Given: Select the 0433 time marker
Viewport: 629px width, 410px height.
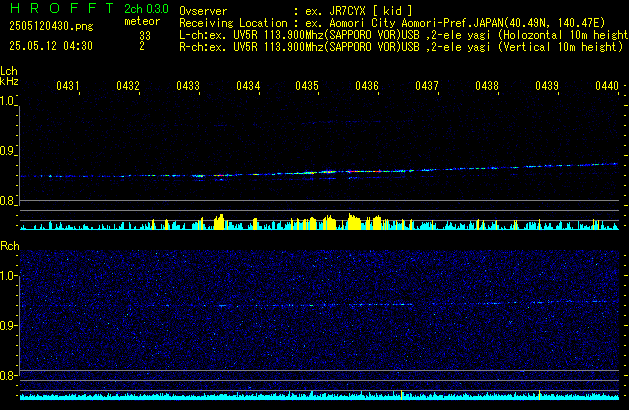Looking at the screenshot, I should pos(188,86).
